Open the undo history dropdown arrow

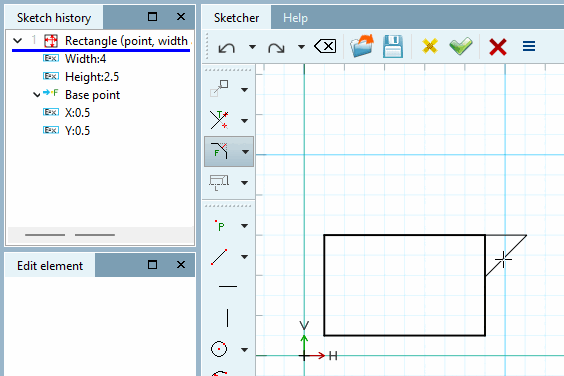click(x=253, y=47)
